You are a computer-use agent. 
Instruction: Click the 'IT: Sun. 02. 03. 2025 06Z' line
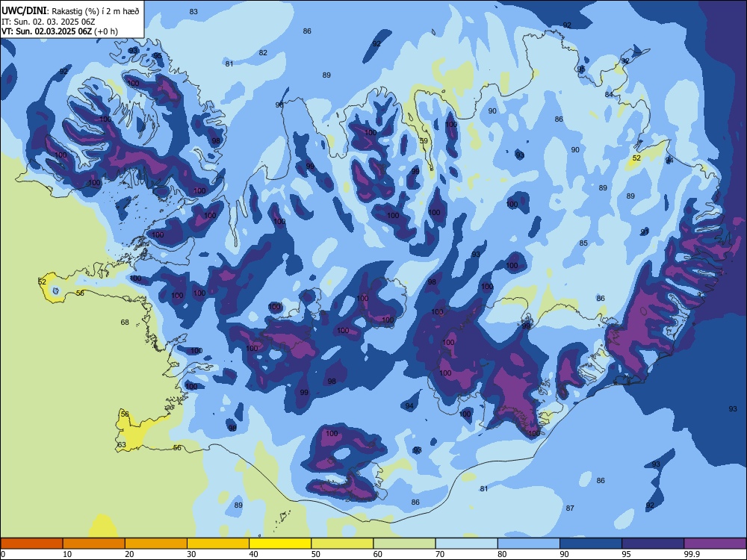tap(48, 22)
